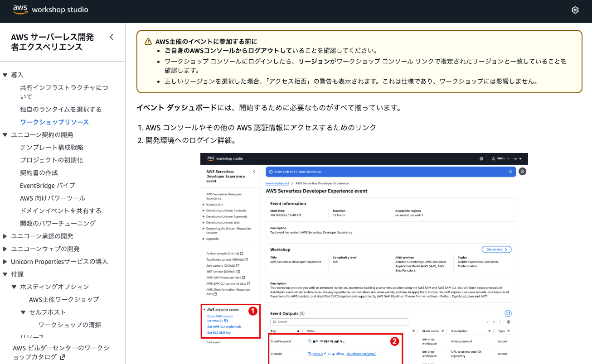The image size is (592, 364).
Task: Click the 「アクセス拒否」warning bullet text
Action: (351, 82)
